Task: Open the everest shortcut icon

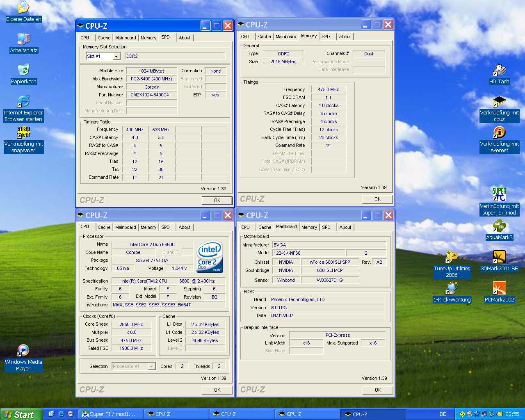Action: pyautogui.click(x=499, y=132)
